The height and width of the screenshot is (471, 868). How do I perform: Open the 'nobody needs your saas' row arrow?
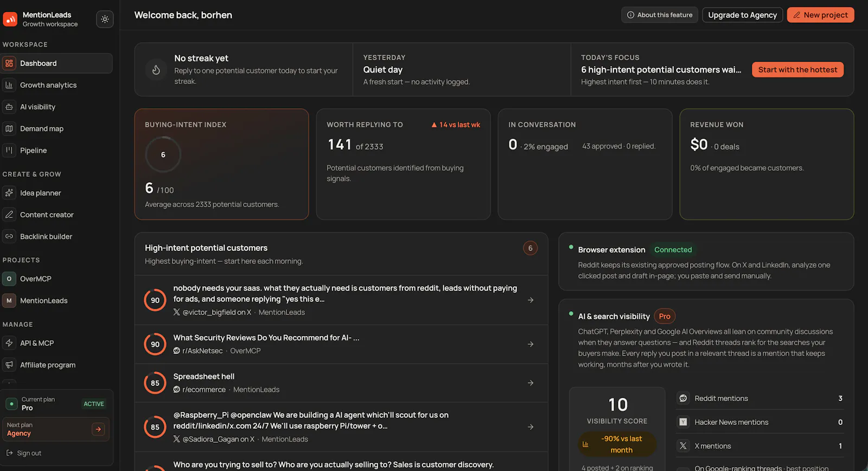coord(531,300)
